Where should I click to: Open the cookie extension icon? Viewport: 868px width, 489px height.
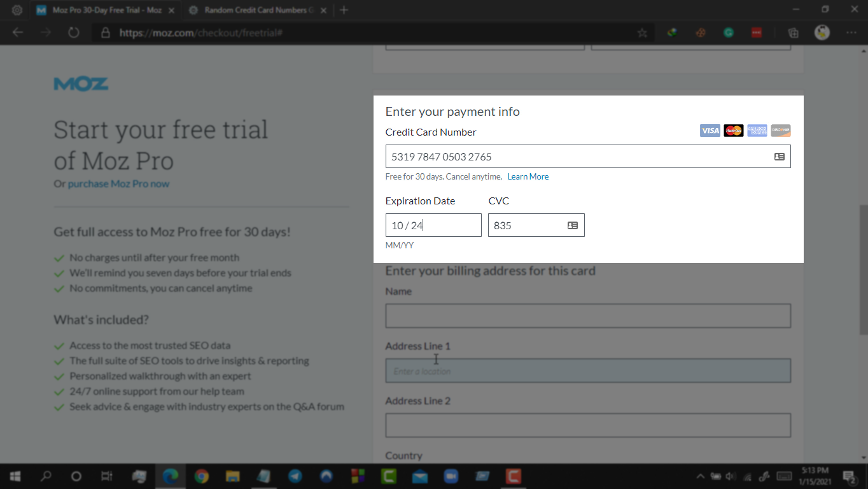pos(700,32)
